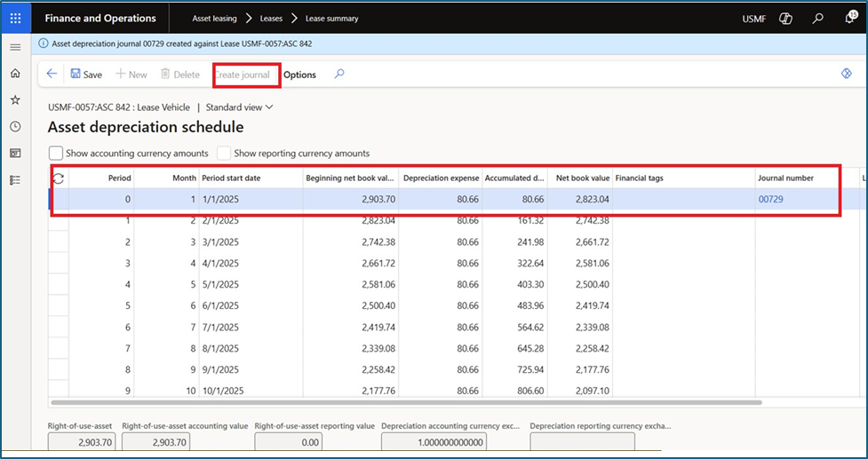This screenshot has width=868, height=459.
Task: Open the Options menu tab
Action: [x=299, y=75]
